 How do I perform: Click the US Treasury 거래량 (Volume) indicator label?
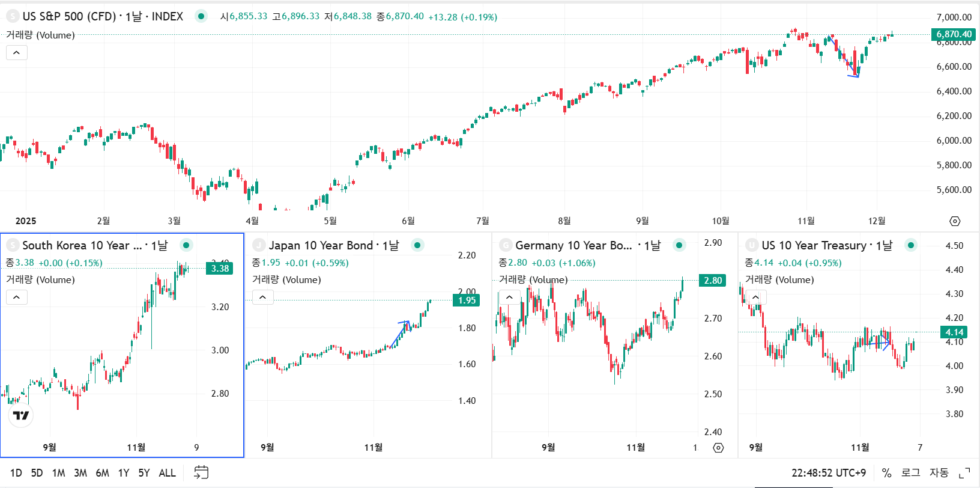779,279
